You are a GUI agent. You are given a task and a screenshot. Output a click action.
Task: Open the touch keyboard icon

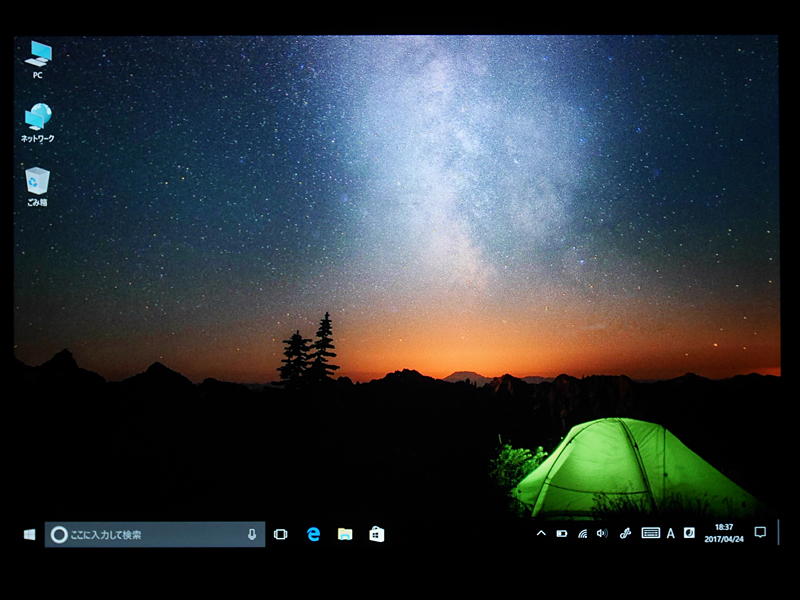pyautogui.click(x=651, y=533)
